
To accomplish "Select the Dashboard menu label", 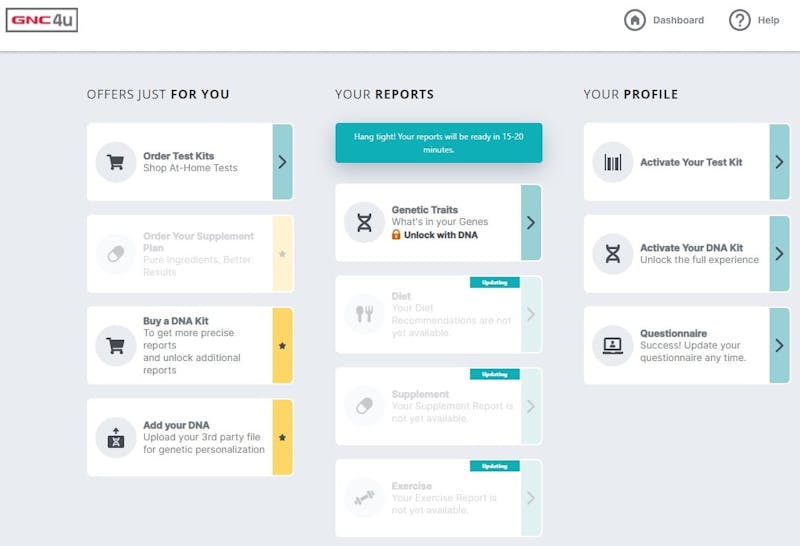I will [678, 20].
